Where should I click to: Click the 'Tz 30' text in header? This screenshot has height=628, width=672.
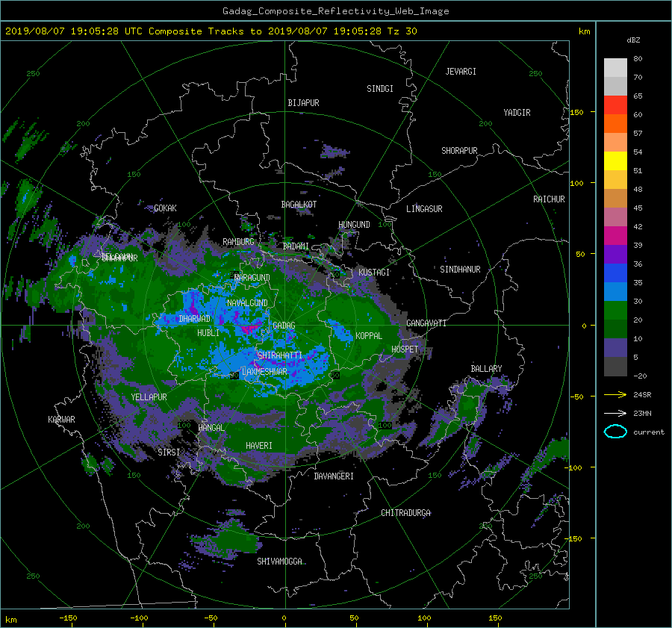coord(402,31)
